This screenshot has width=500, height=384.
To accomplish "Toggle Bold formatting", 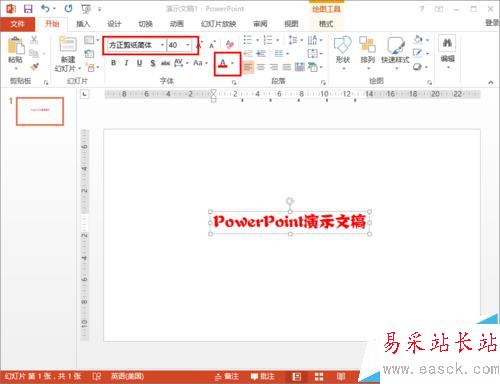I will (113, 63).
